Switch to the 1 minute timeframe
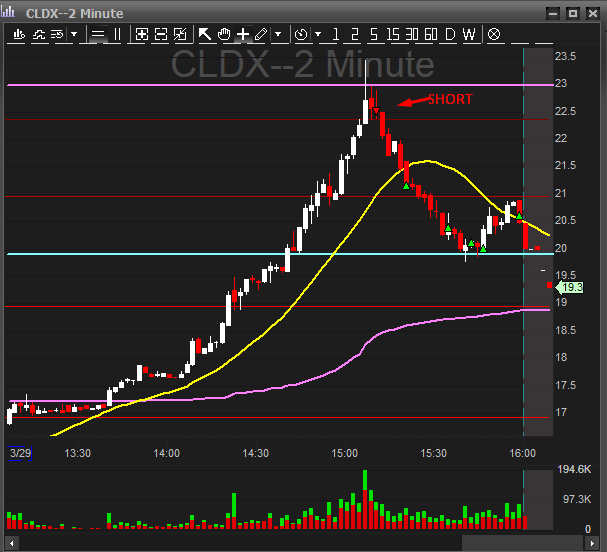Viewport: 607px width, 552px height. 336,34
